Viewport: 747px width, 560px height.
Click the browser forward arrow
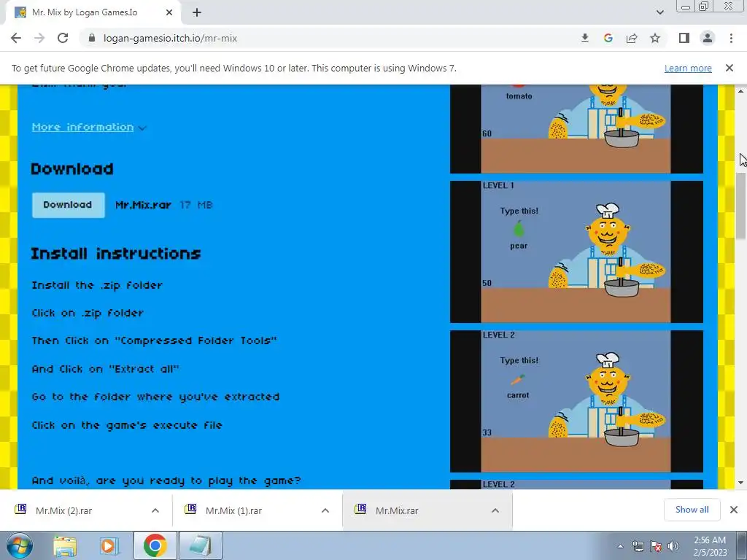pyautogui.click(x=39, y=38)
